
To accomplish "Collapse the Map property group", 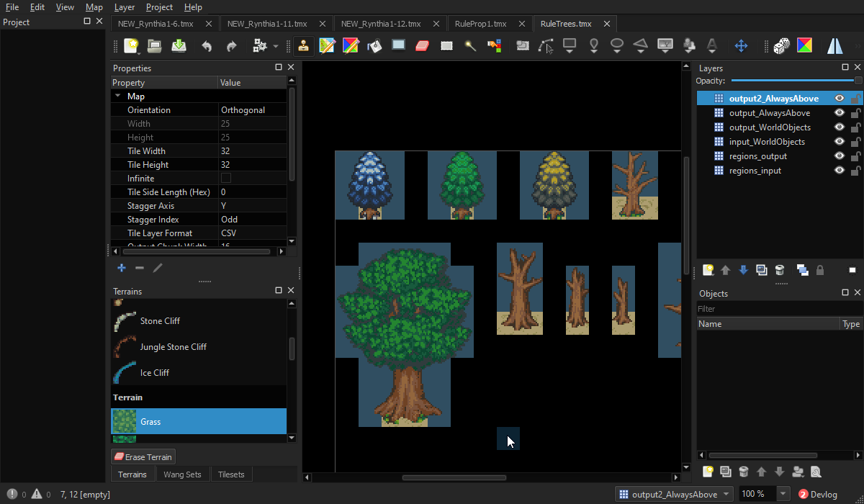I will (118, 96).
